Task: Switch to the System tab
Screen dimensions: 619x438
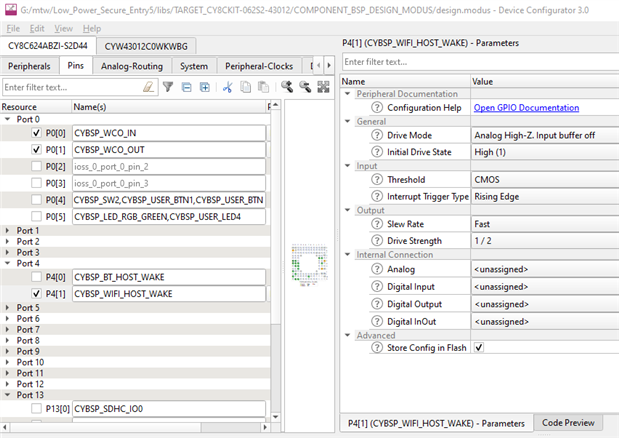Action: [x=194, y=66]
